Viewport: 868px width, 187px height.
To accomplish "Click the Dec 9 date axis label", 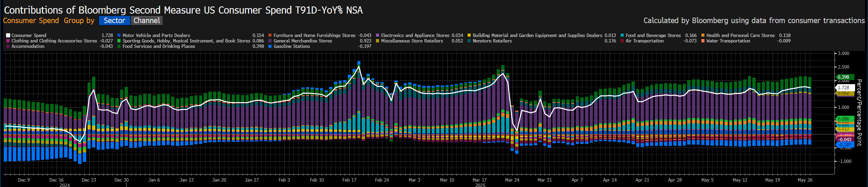I will (24, 180).
